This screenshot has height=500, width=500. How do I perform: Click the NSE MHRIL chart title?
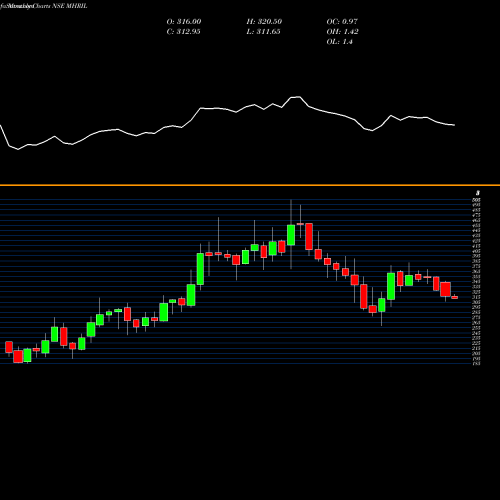70,6
